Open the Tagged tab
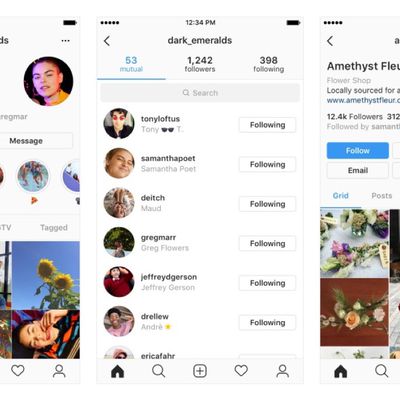400x400 pixels. click(x=54, y=228)
